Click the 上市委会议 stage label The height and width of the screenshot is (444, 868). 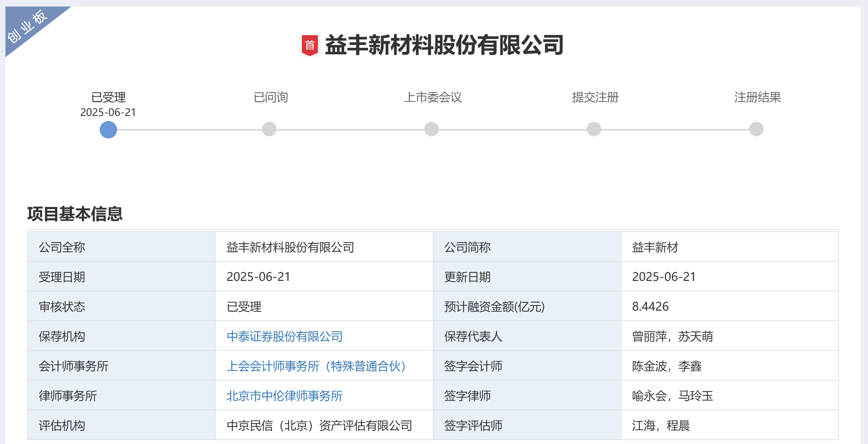coord(433,97)
